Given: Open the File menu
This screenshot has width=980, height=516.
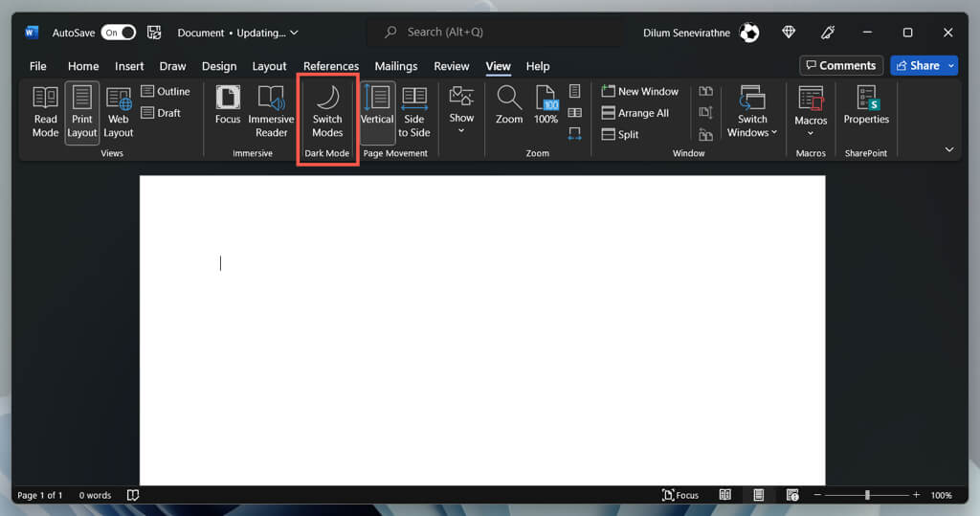Looking at the screenshot, I should pos(38,66).
